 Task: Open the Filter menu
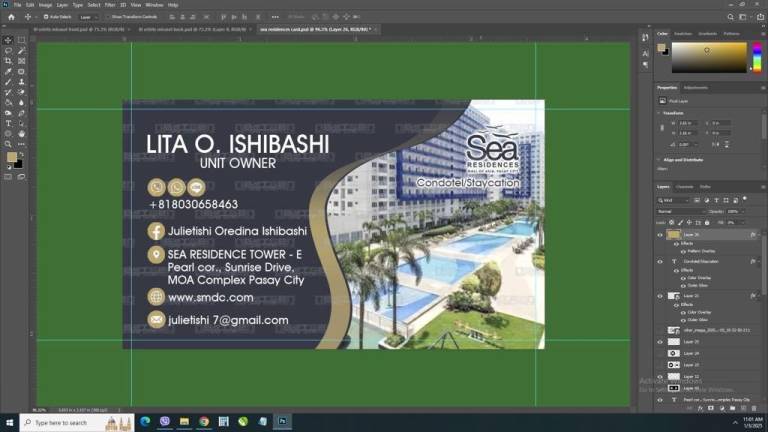click(x=110, y=5)
